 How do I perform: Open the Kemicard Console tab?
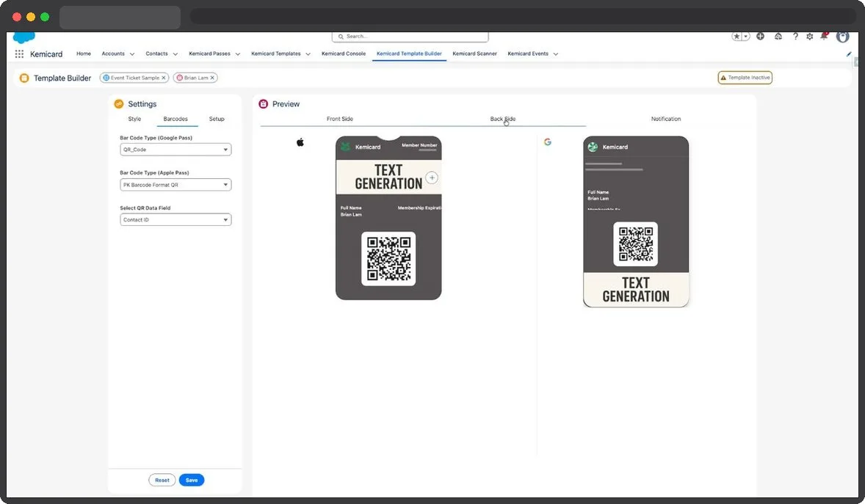click(344, 54)
